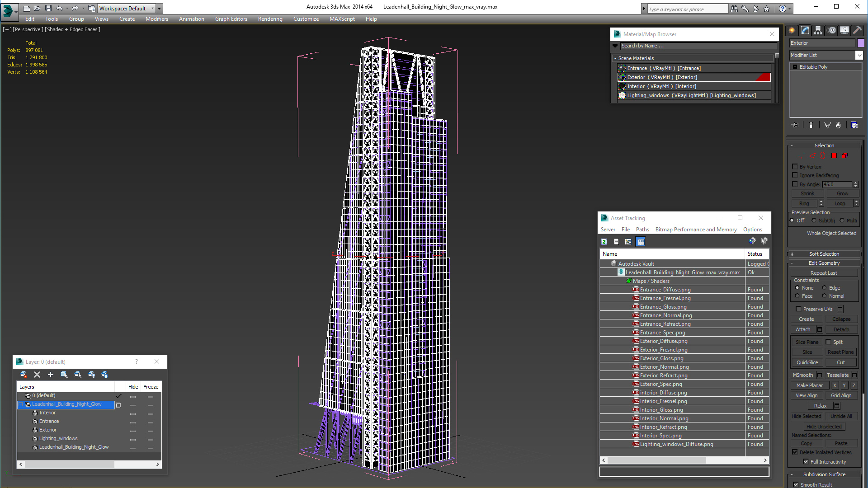Screen dimensions: 868x488
Task: Open the Modifier List dropdown
Action: [x=859, y=55]
